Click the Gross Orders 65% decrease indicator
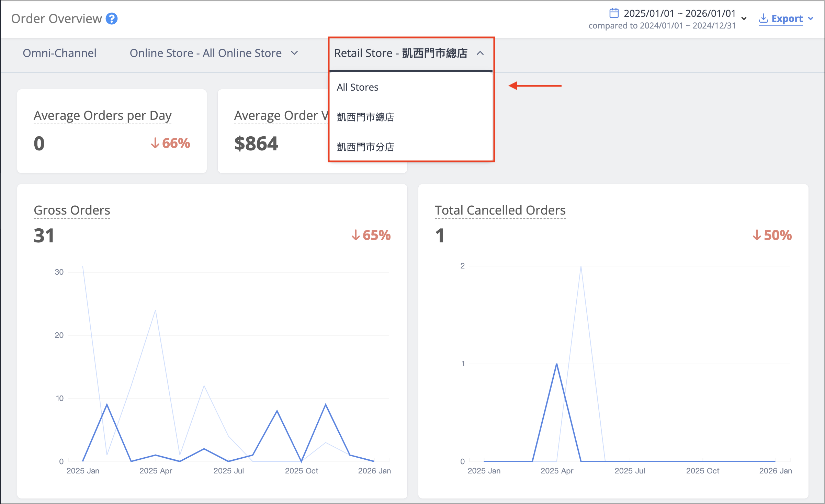The height and width of the screenshot is (504, 825). [371, 236]
